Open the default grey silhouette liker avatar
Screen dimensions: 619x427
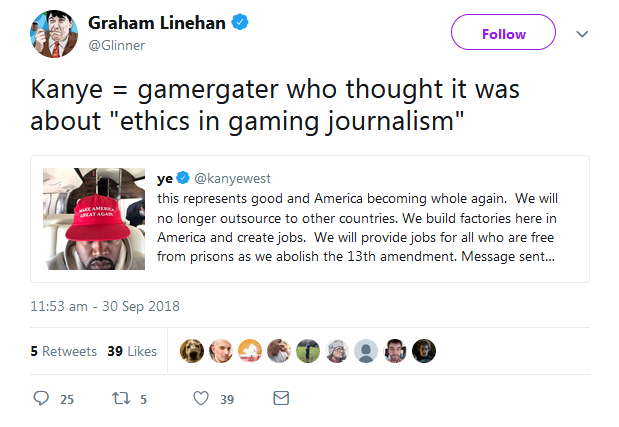click(x=366, y=351)
